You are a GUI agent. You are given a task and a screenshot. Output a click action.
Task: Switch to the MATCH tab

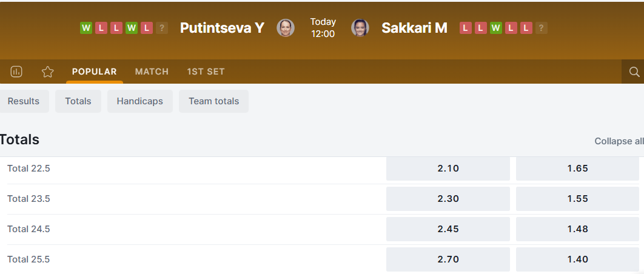152,72
